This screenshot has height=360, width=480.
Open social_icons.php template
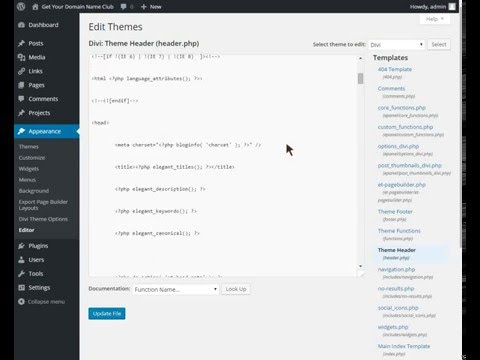pos(398,308)
